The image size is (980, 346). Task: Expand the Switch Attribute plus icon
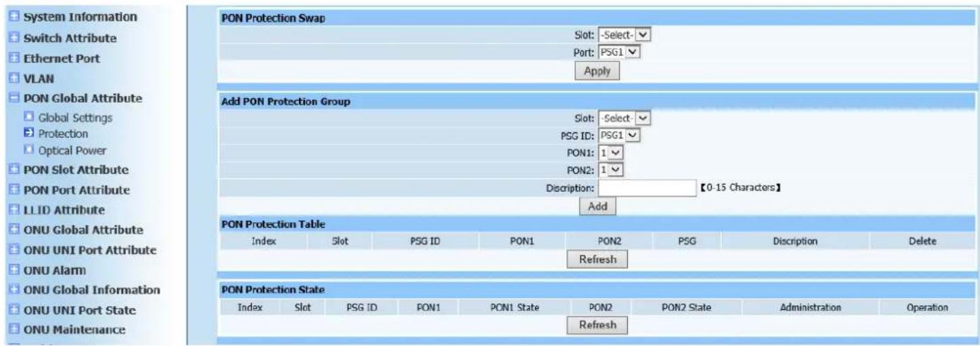point(14,38)
